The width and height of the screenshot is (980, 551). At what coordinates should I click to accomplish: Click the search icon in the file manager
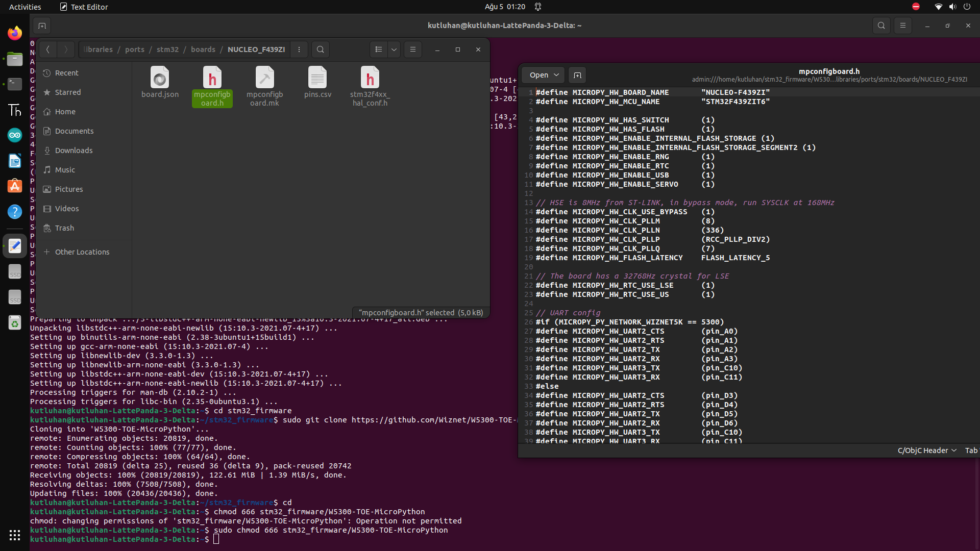tap(321, 49)
